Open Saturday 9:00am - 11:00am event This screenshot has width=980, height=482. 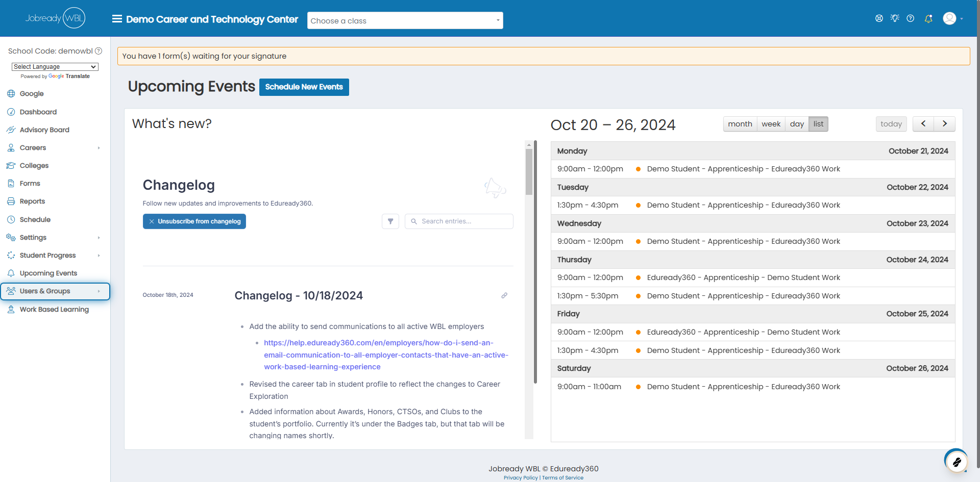753,387
